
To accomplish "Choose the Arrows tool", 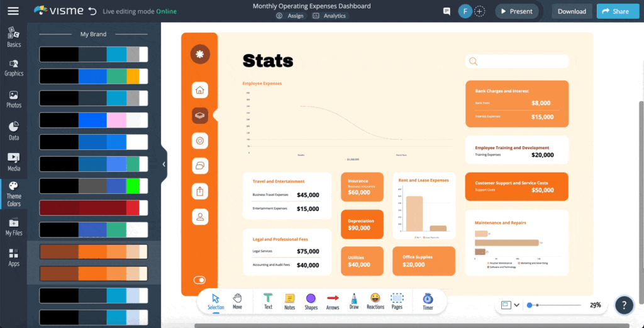I will [333, 301].
